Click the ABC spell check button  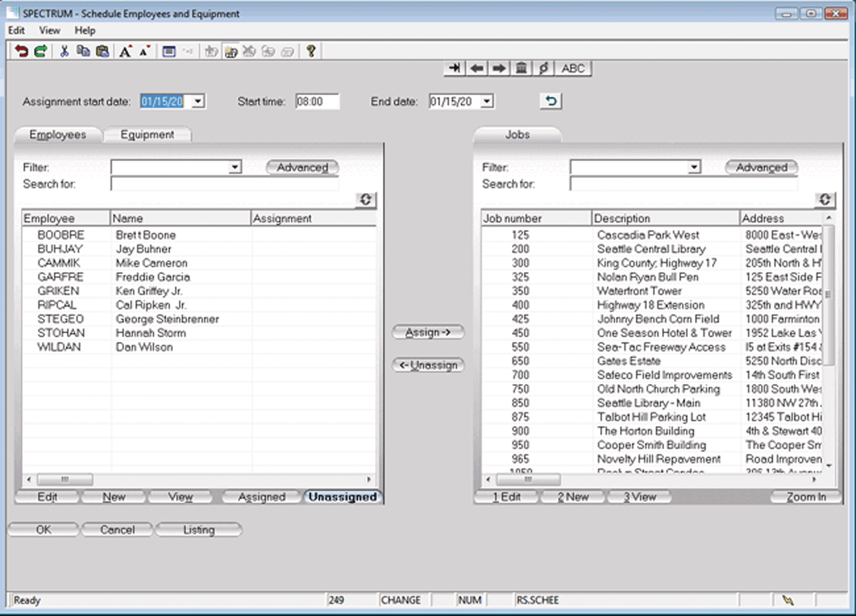(573, 68)
